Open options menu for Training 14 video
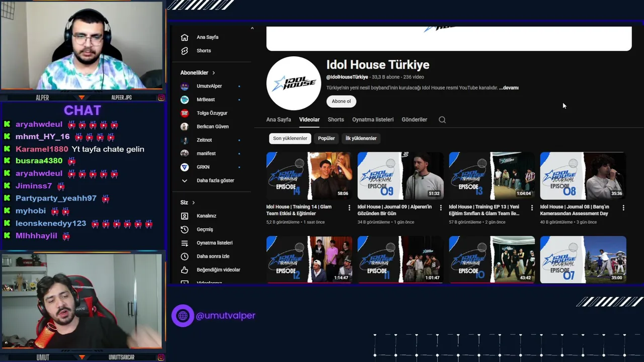Image resolution: width=644 pixels, height=362 pixels. 349,208
